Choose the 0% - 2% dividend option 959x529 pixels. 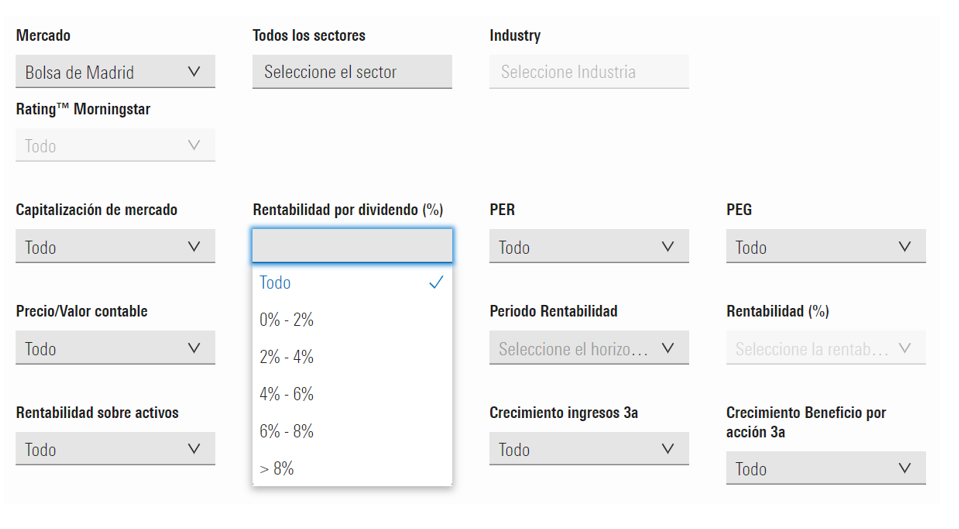click(x=287, y=320)
